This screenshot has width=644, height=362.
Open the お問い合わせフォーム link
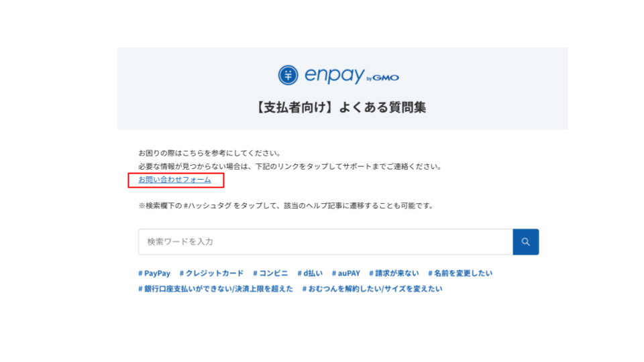[174, 180]
